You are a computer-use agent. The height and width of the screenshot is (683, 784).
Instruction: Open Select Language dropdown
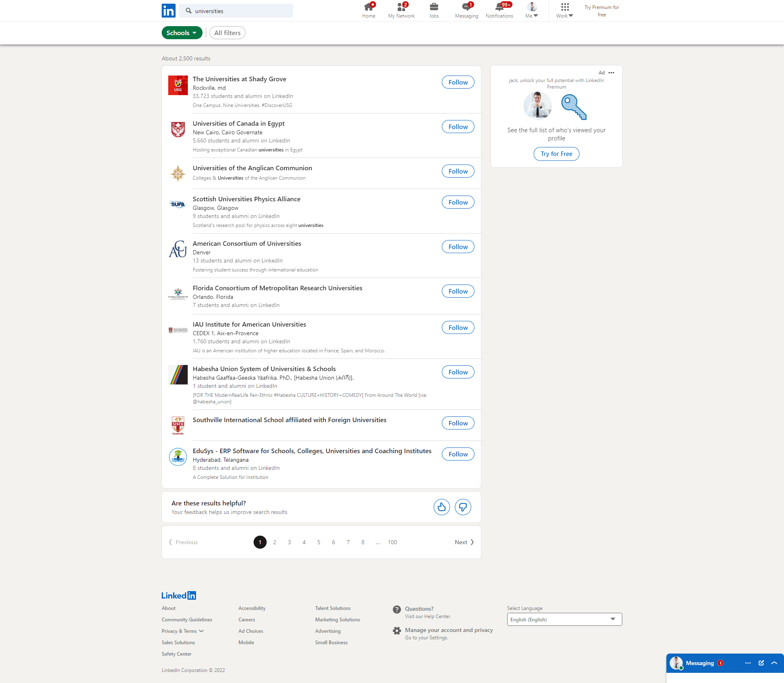tap(565, 619)
